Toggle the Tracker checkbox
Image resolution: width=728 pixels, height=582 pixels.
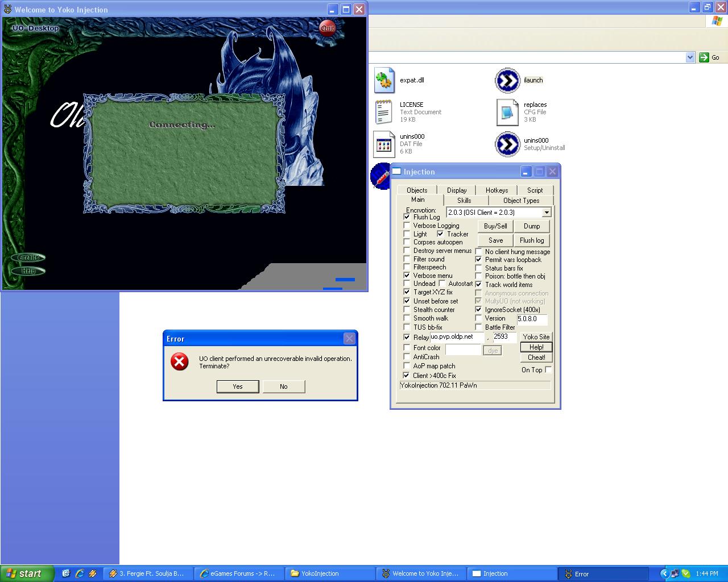pos(440,234)
